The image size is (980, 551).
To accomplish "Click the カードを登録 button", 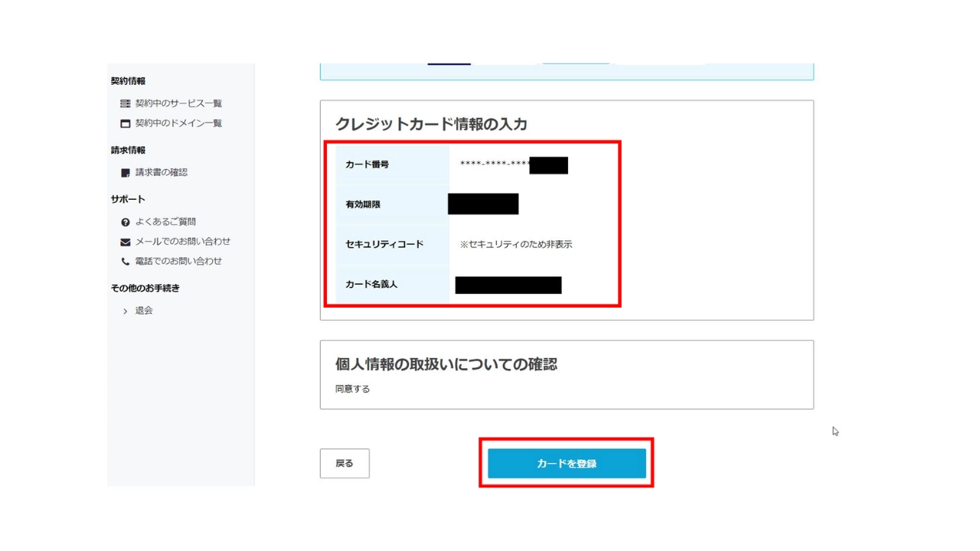I will tap(567, 464).
